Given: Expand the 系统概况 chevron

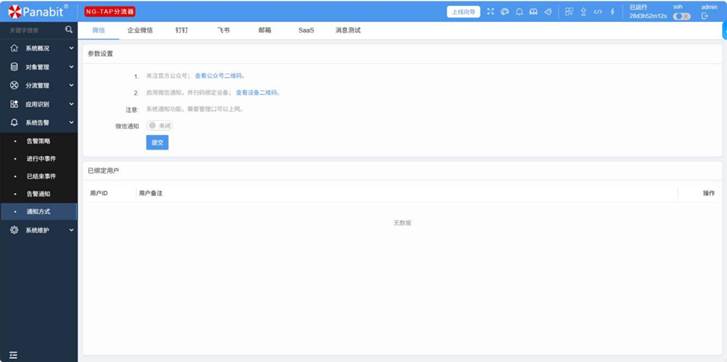Looking at the screenshot, I should (x=71, y=48).
